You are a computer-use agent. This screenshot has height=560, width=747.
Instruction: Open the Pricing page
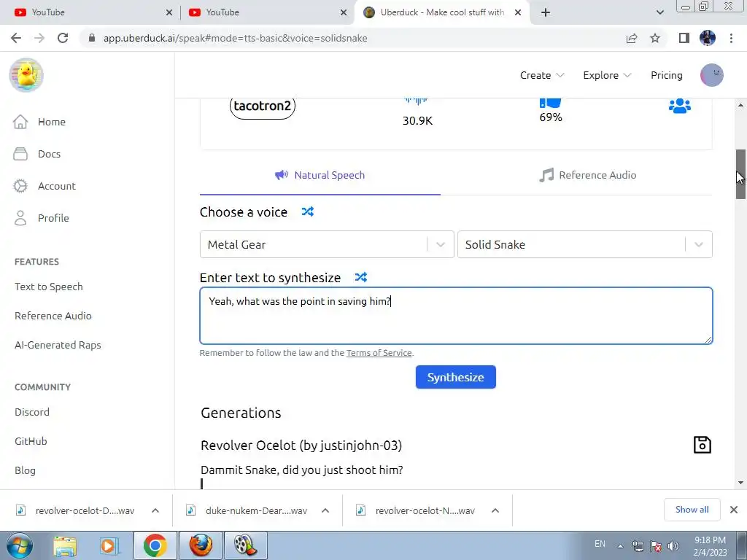pyautogui.click(x=667, y=75)
